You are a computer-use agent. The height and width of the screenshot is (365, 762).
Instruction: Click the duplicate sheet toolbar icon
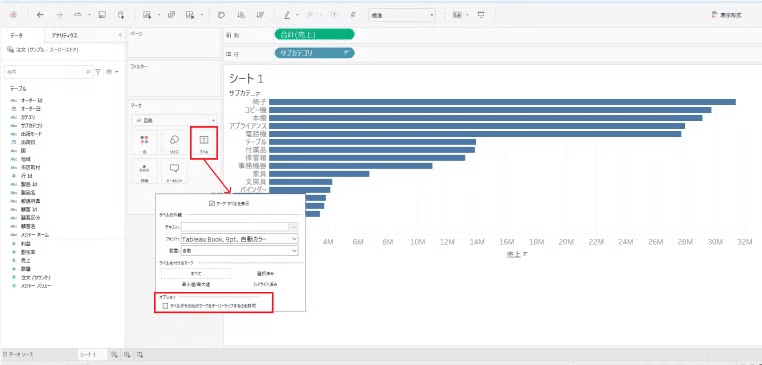tap(172, 15)
